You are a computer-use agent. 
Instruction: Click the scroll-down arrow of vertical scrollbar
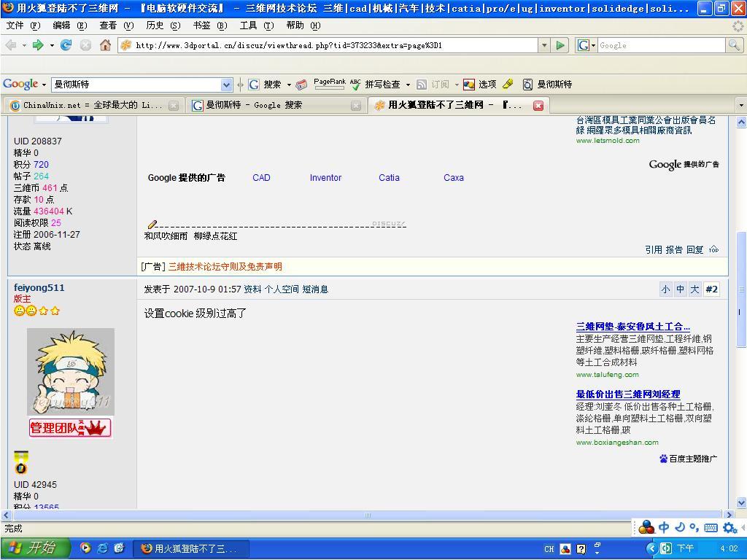point(741,502)
